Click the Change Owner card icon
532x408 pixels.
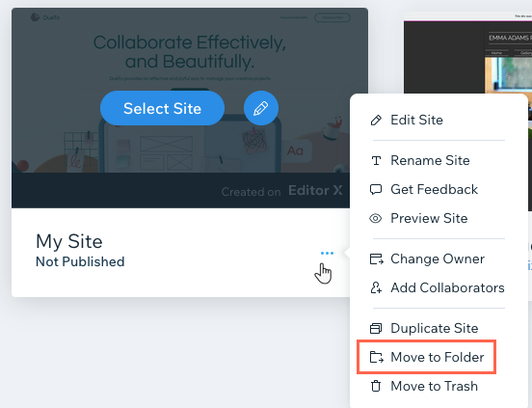pyautogui.click(x=376, y=259)
